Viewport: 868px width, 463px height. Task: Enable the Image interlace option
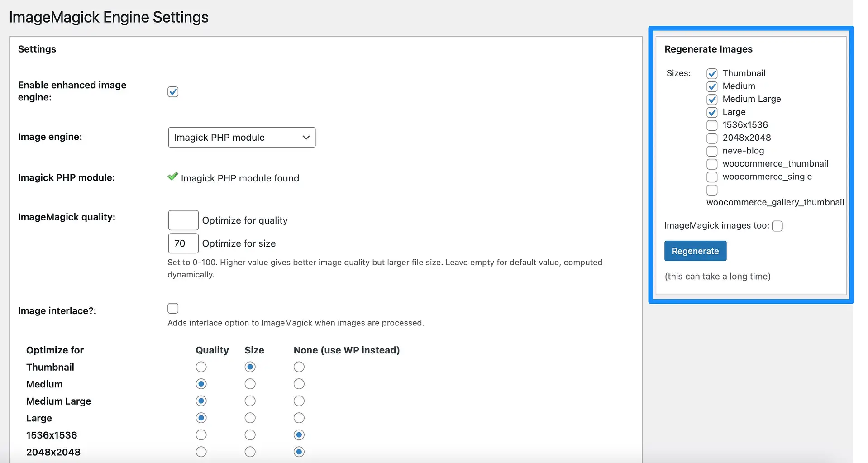point(172,308)
